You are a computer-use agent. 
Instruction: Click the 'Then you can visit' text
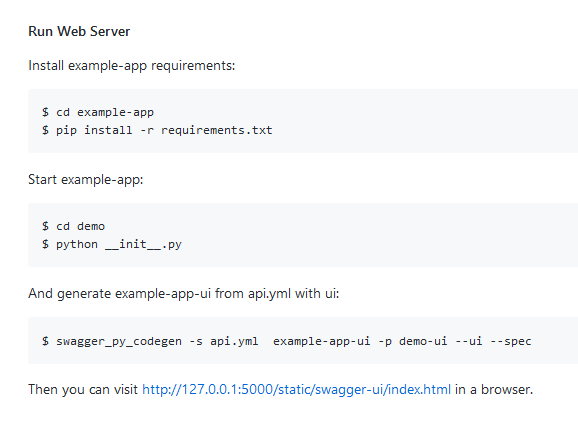[x=83, y=389]
